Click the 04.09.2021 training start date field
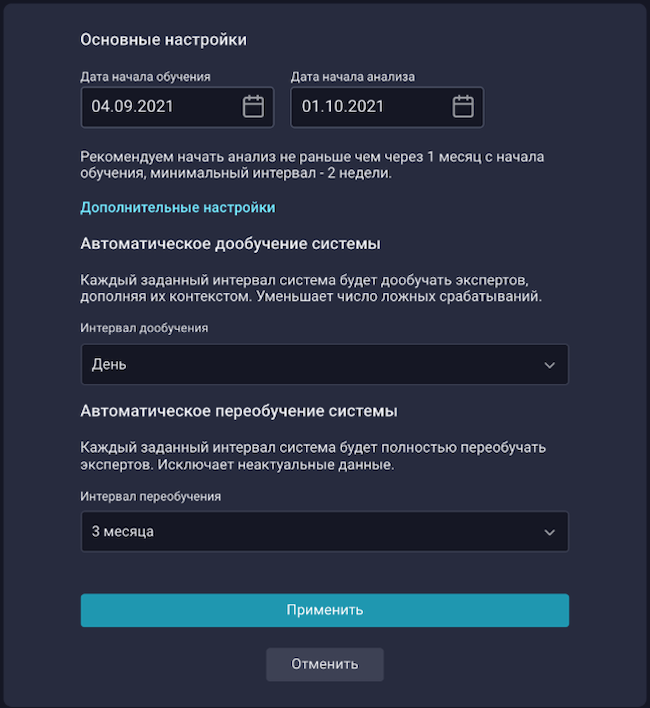 click(160, 107)
